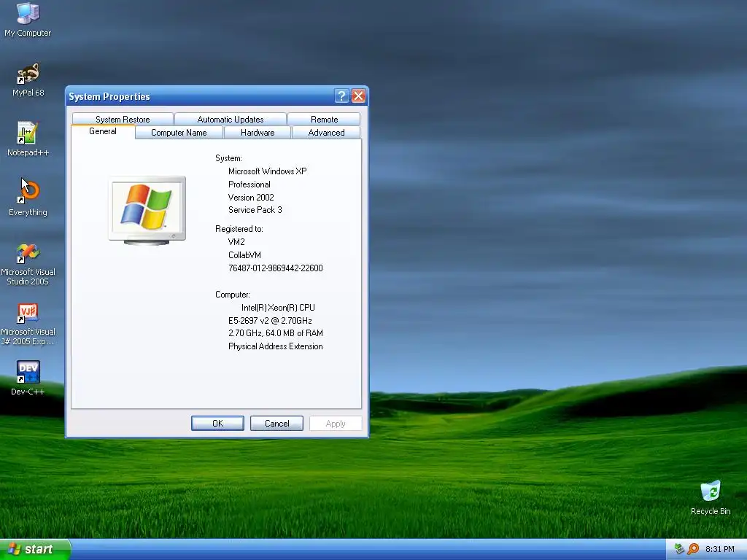The height and width of the screenshot is (560, 747).
Task: Switch to the Hardware tab
Action: click(x=258, y=133)
